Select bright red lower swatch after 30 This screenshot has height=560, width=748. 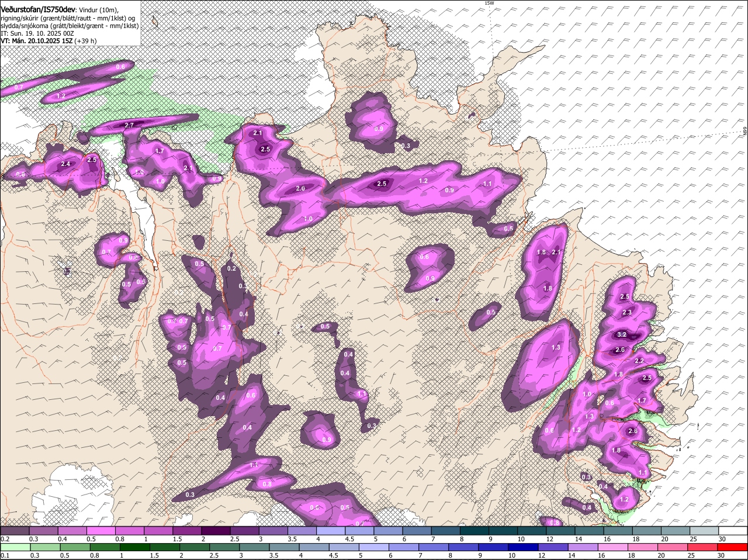pyautogui.click(x=733, y=547)
